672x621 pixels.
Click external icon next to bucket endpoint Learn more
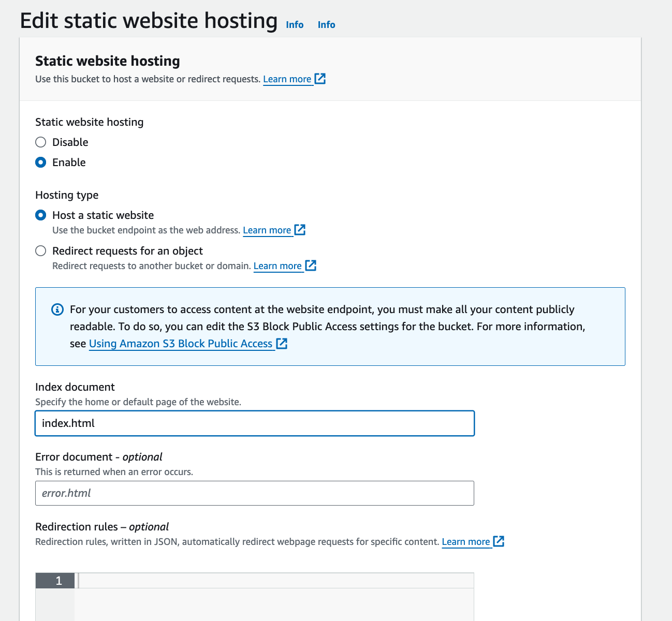[300, 230]
